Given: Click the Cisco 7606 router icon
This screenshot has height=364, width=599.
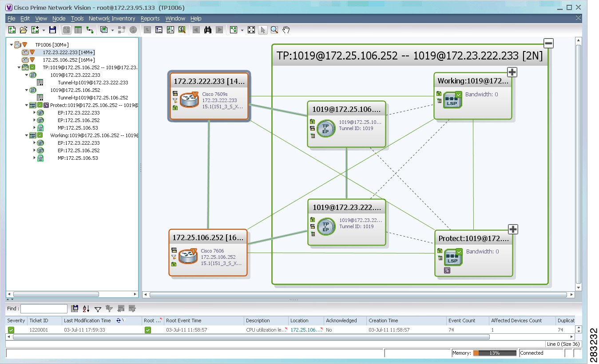Looking at the screenshot, I should click(x=189, y=257).
